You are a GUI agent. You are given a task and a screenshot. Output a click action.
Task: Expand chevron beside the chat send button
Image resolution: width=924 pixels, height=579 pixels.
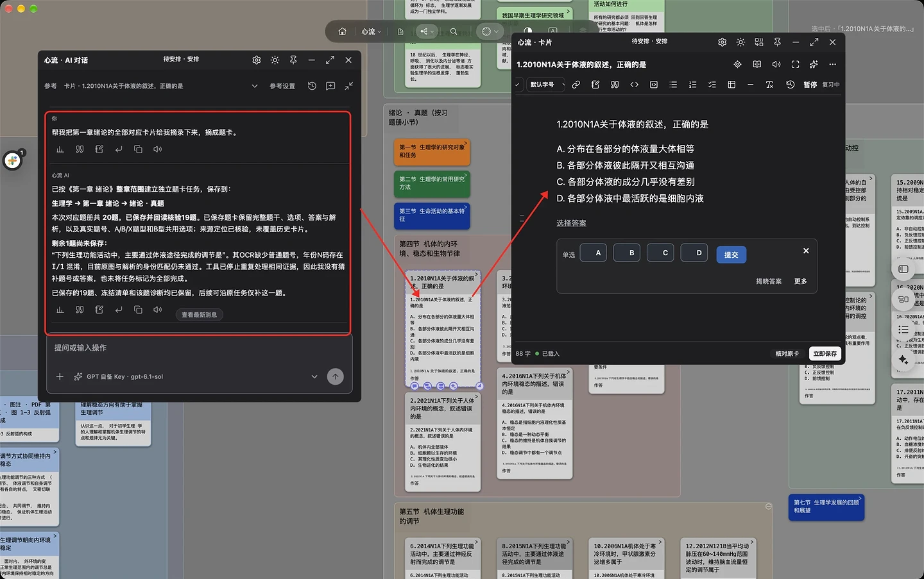314,376
